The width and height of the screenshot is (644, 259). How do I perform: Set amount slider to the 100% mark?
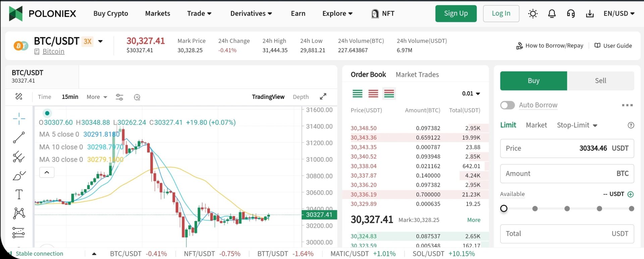click(x=632, y=209)
